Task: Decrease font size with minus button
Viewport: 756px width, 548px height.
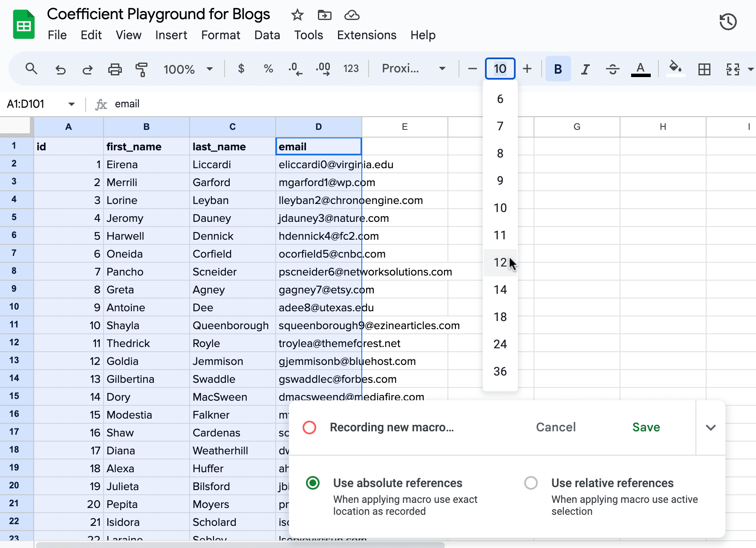Action: tap(472, 69)
